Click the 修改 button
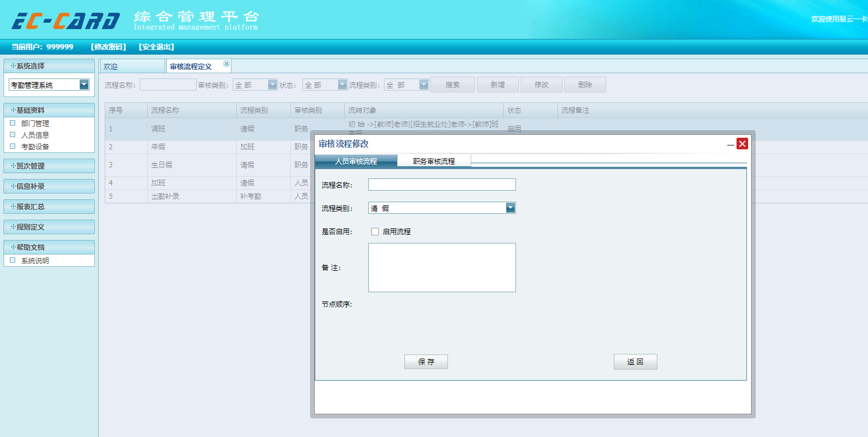 click(542, 85)
